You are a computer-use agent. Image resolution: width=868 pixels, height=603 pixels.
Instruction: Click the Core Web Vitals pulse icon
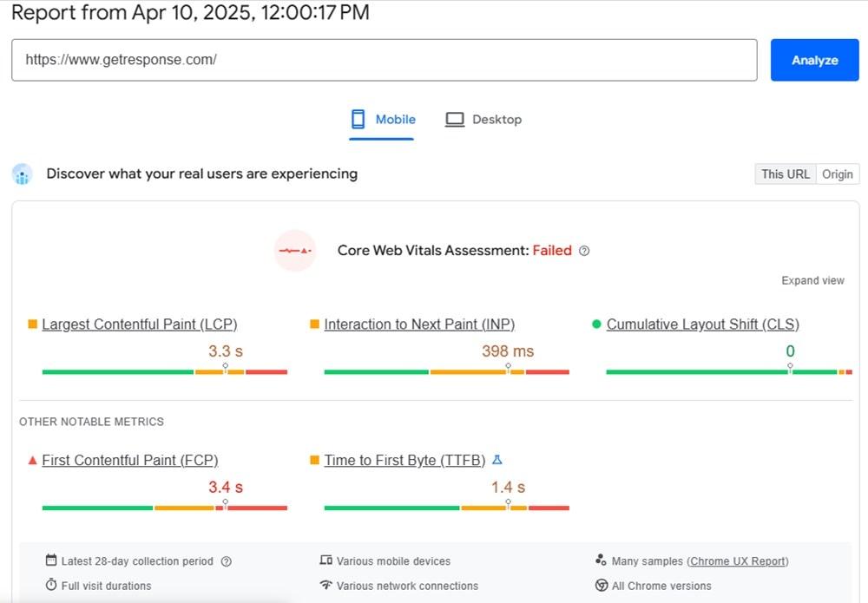(x=295, y=250)
